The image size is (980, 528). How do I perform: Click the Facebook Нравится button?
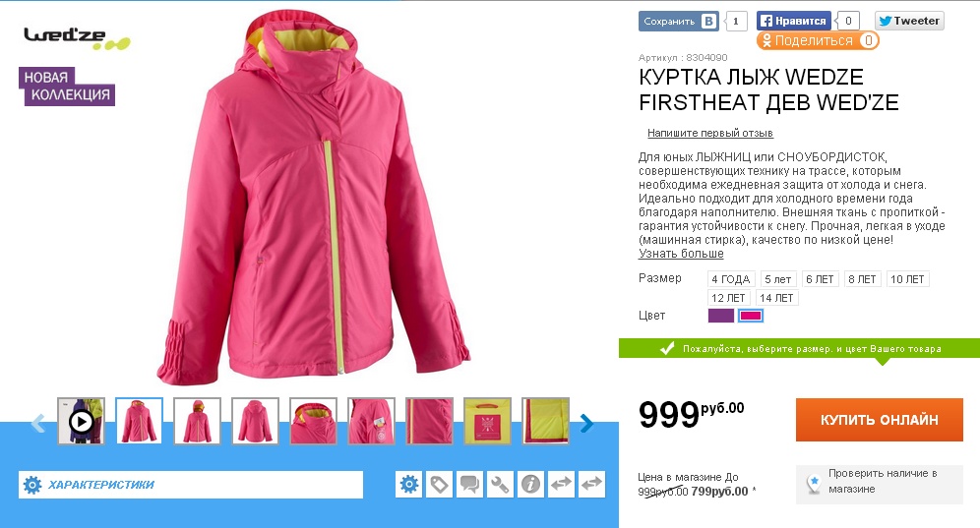click(794, 21)
